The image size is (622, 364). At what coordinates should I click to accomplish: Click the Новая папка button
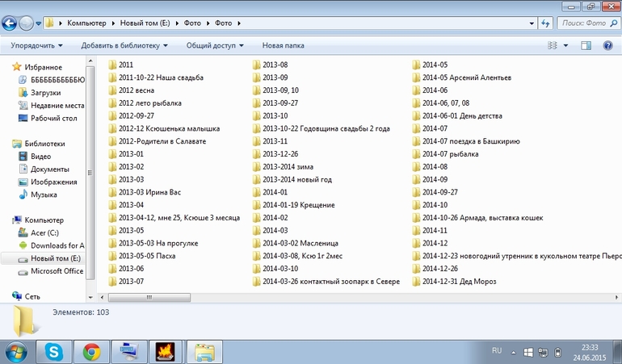pos(283,46)
